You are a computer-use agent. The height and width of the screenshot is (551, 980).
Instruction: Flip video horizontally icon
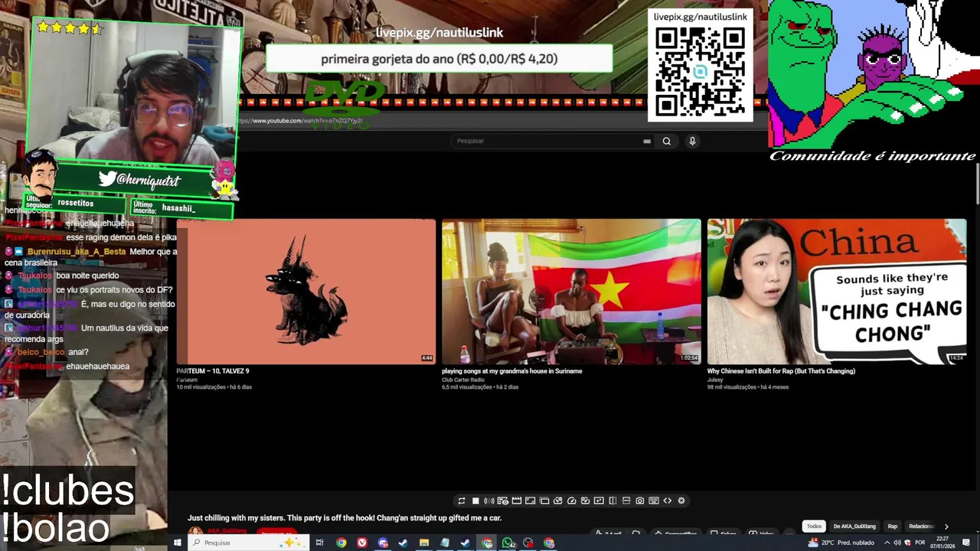tap(612, 500)
